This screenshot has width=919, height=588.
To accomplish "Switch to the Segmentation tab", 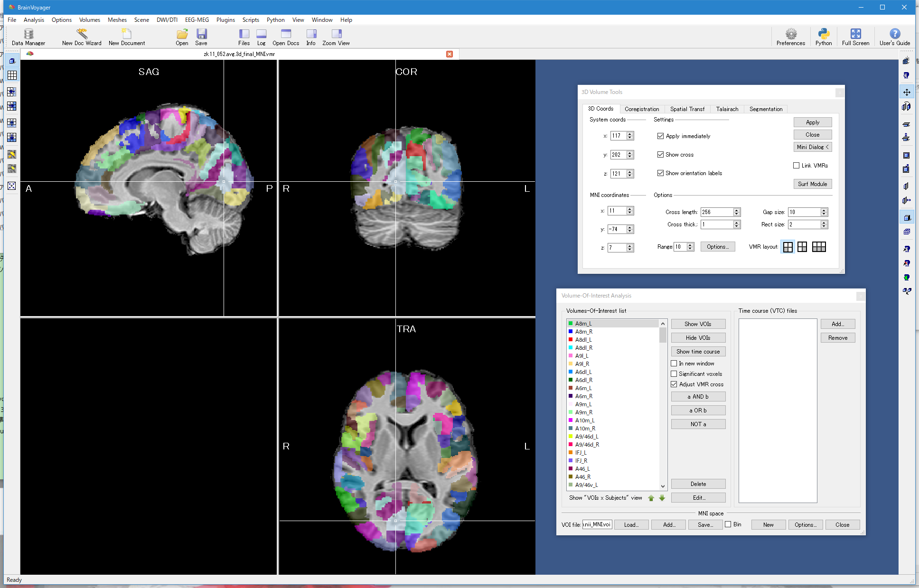I will [766, 109].
